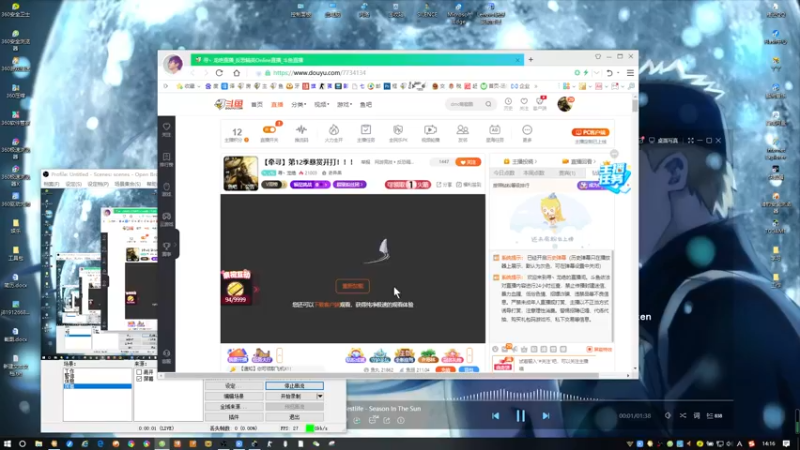Toggle the shuffle mode in music player
The image size is (800, 450).
683,416
